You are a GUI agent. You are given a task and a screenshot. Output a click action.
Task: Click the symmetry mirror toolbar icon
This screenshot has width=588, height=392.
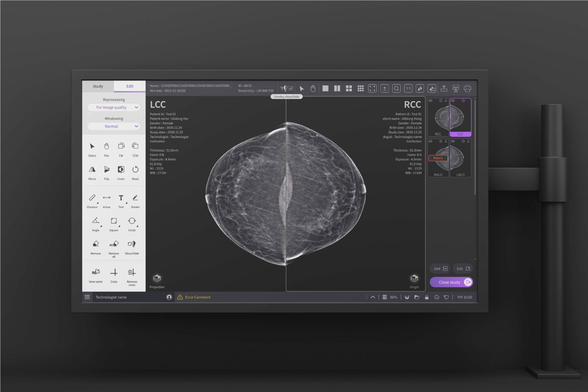[x=420, y=89]
